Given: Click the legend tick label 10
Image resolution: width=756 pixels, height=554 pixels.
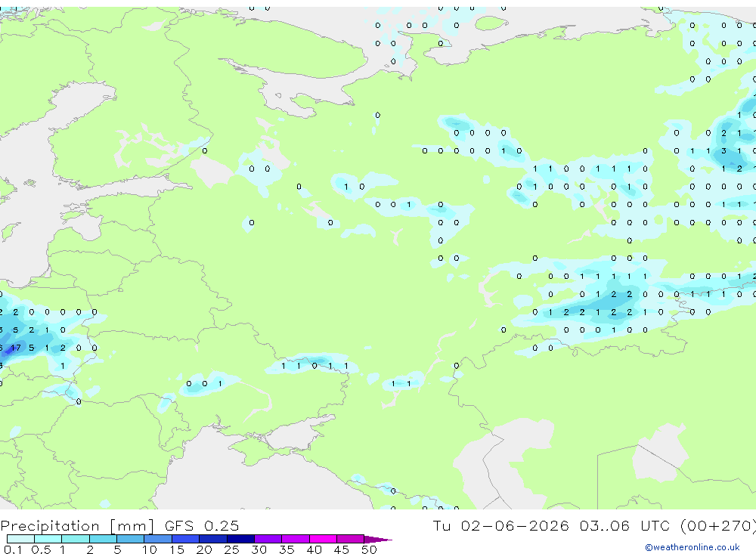Looking at the screenshot, I should pyautogui.click(x=149, y=549).
